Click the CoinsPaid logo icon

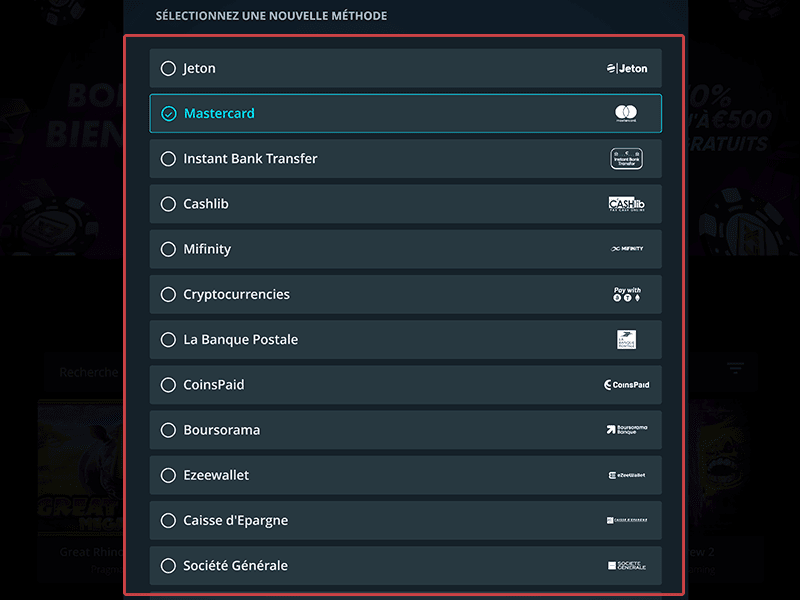pos(627,385)
